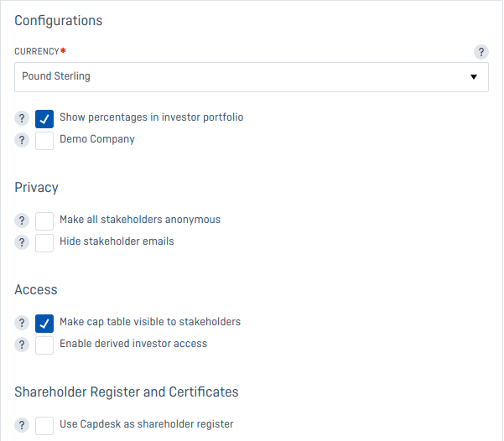The width and height of the screenshot is (504, 441).
Task: Open the Currency dropdown showing Pound Sterling
Action: tap(252, 77)
